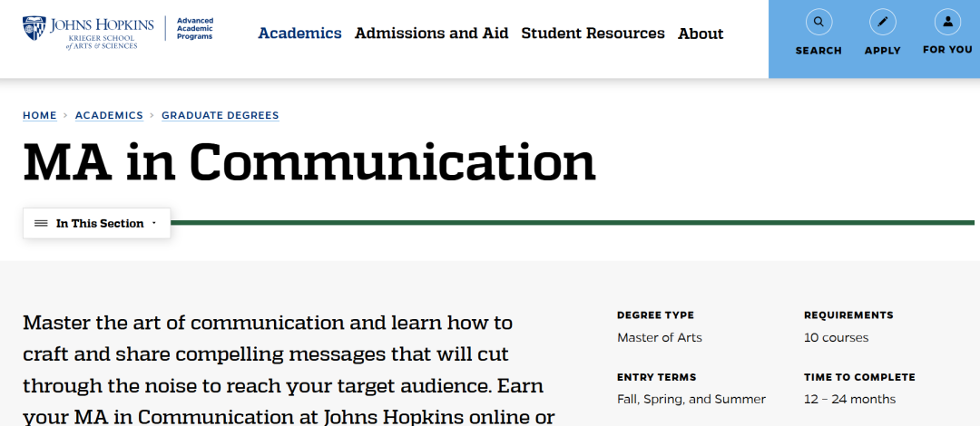This screenshot has width=980, height=426.
Task: Click the SEARCH label
Action: pyautogui.click(x=818, y=51)
